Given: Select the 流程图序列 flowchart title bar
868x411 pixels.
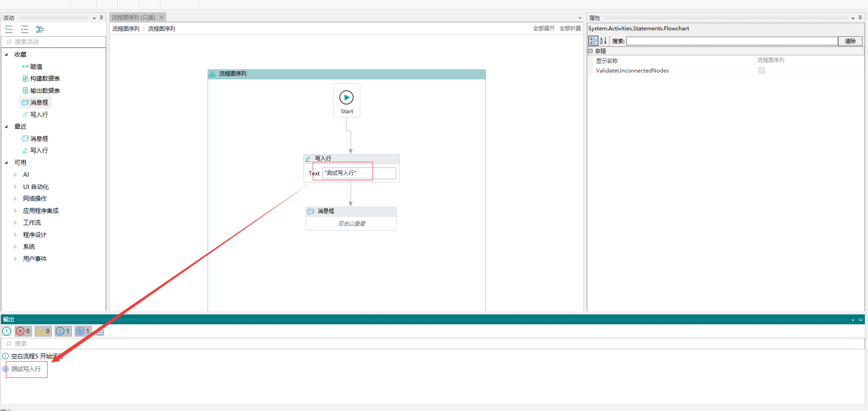Looking at the screenshot, I should coord(347,74).
